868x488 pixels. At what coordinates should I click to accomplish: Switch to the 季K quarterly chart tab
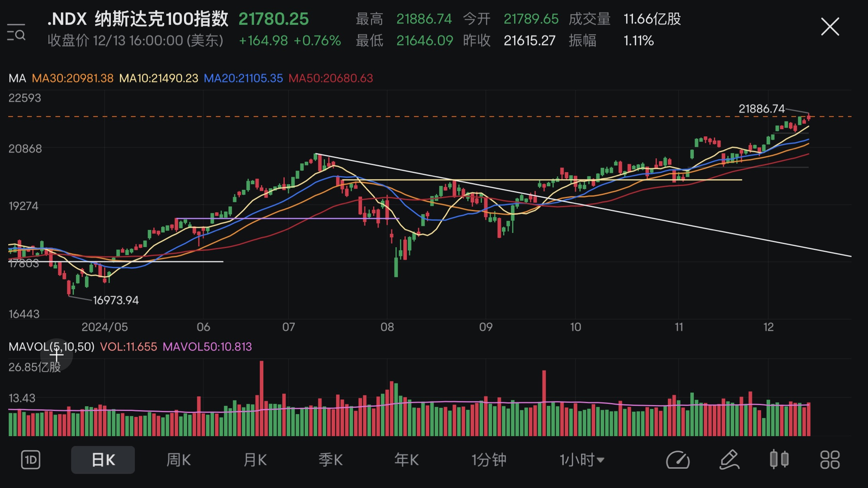pyautogui.click(x=330, y=460)
